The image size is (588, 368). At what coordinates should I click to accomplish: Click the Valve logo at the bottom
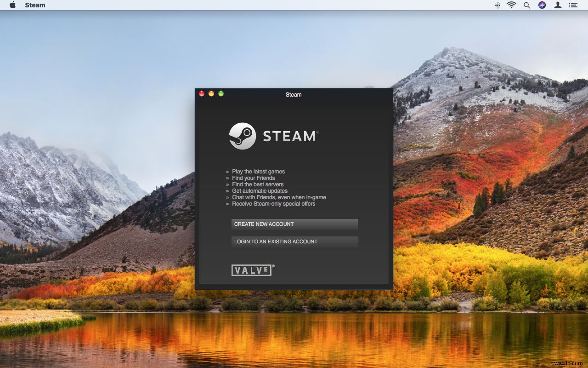click(x=252, y=270)
